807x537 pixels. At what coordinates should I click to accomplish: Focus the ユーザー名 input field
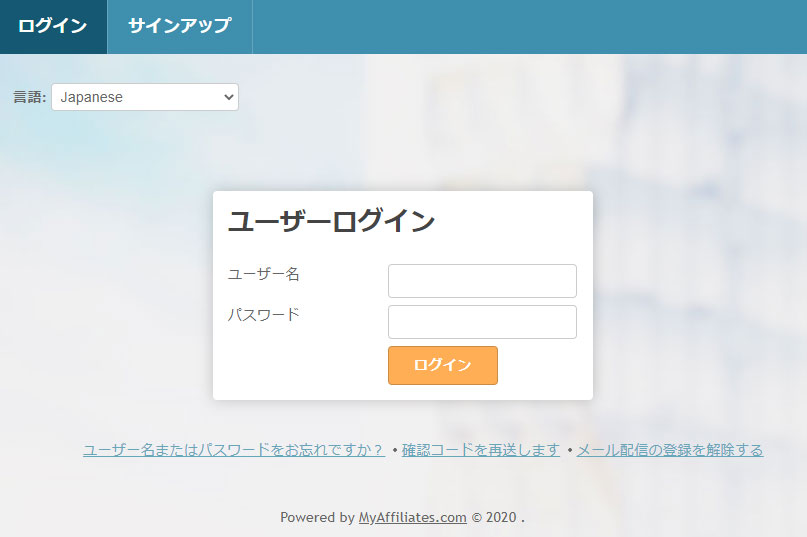click(482, 281)
